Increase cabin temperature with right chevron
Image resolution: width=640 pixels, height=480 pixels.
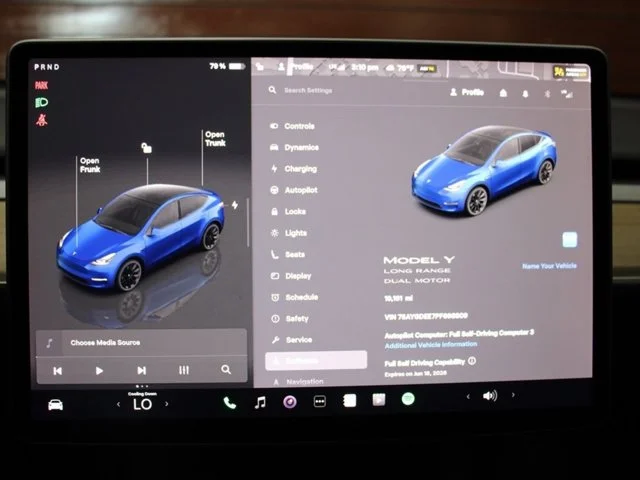[167, 404]
